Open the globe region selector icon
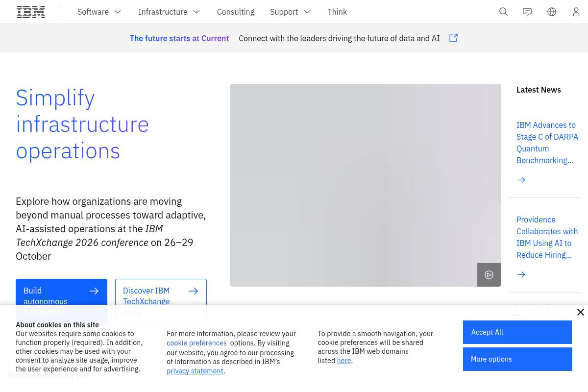 [552, 12]
